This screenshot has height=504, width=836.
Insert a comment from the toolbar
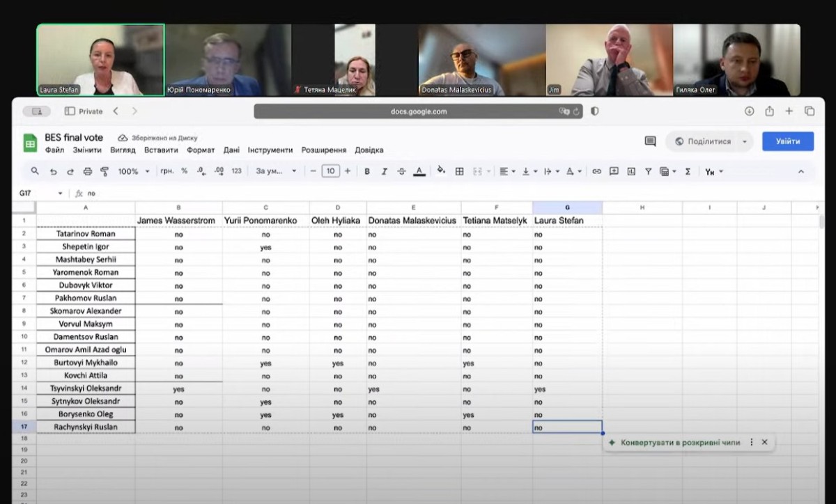coord(614,171)
